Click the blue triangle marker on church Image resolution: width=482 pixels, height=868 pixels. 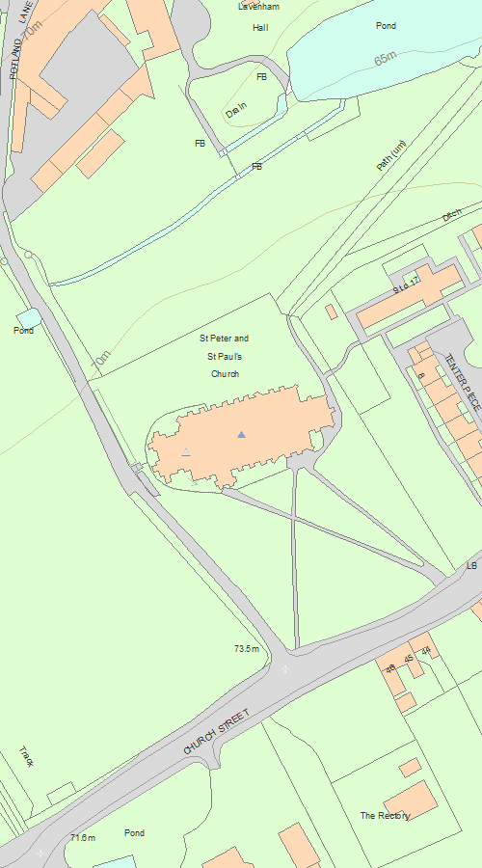[x=241, y=435]
